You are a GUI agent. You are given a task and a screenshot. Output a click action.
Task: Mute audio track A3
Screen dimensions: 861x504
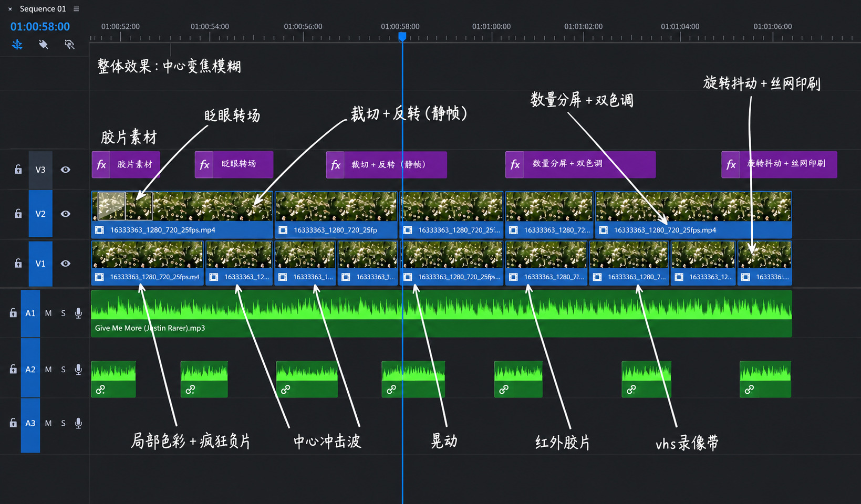click(x=48, y=423)
